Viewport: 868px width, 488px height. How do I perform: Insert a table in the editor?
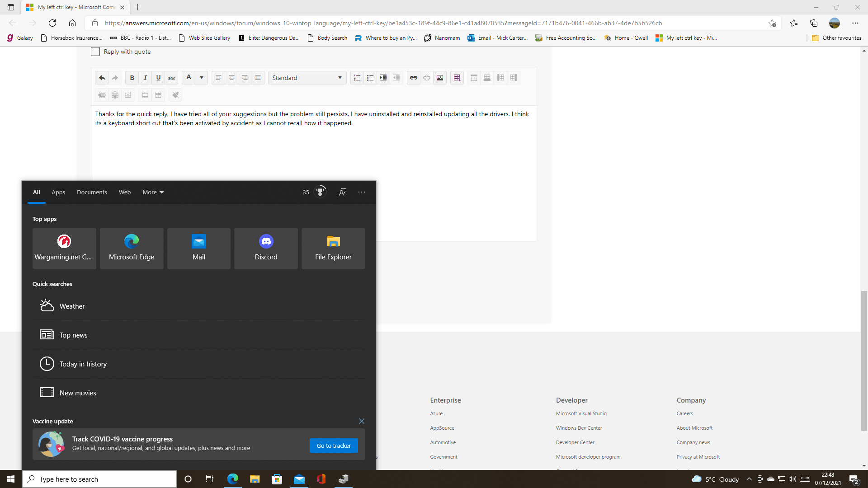pos(457,78)
